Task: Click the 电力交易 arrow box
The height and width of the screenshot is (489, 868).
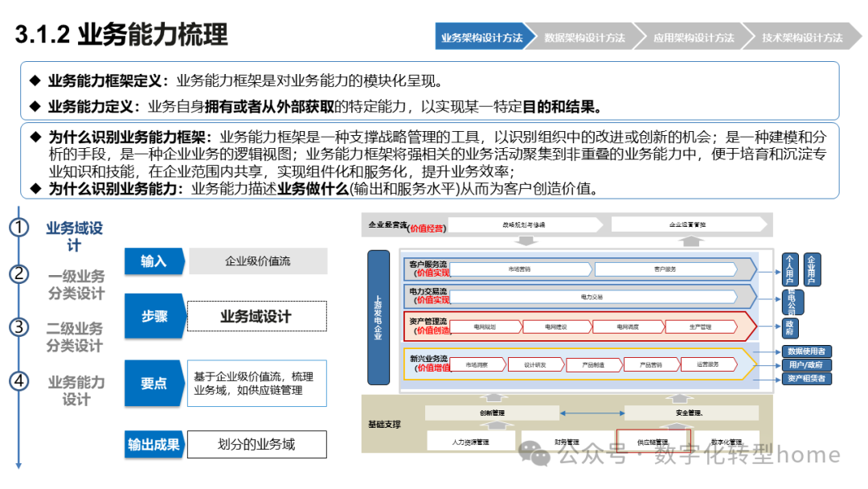Action: click(593, 297)
